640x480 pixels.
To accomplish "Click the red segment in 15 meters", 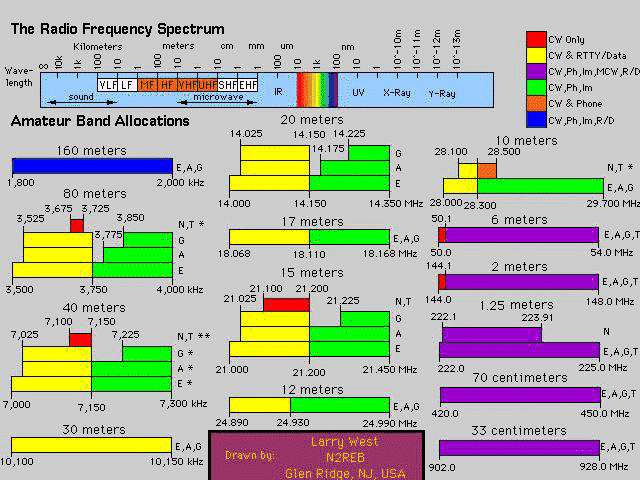I will [x=286, y=305].
